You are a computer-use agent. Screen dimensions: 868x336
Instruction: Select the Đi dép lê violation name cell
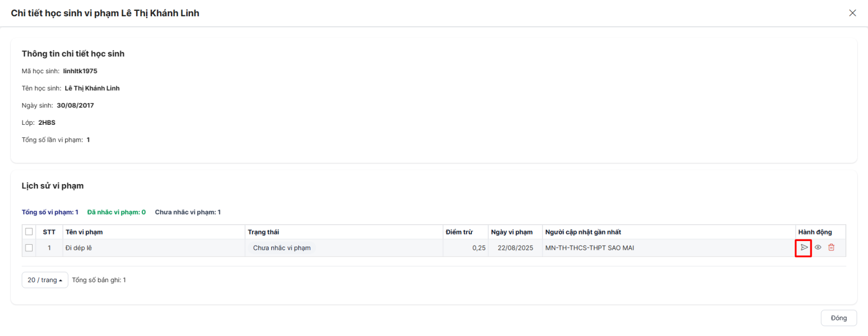79,248
